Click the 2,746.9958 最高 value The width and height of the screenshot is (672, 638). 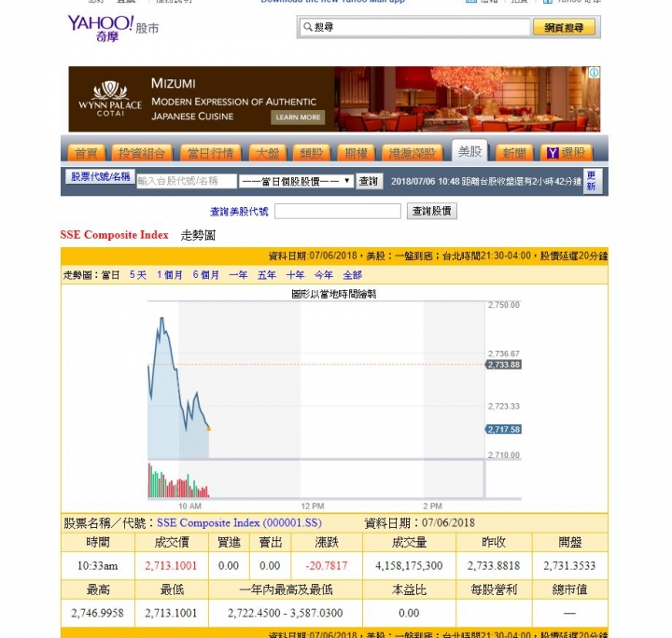click(x=98, y=613)
